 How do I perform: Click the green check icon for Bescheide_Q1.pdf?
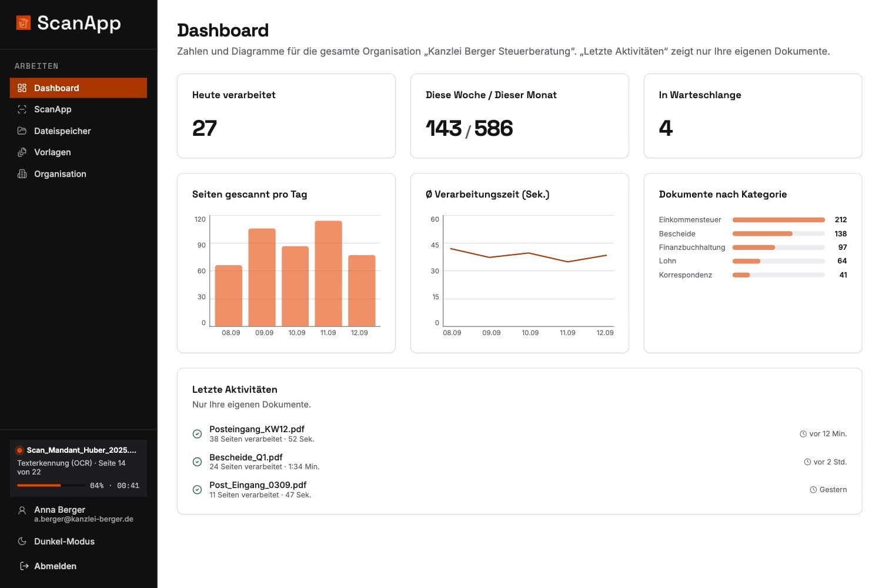tap(198, 462)
